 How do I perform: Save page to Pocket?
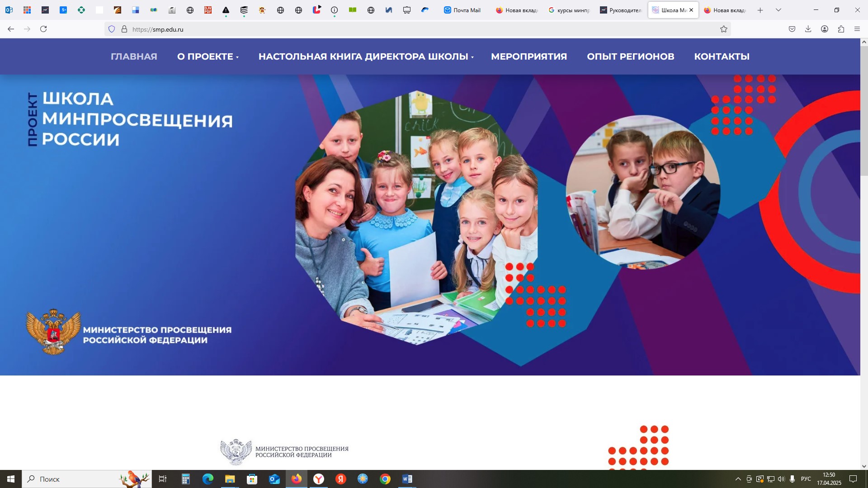[x=792, y=29]
